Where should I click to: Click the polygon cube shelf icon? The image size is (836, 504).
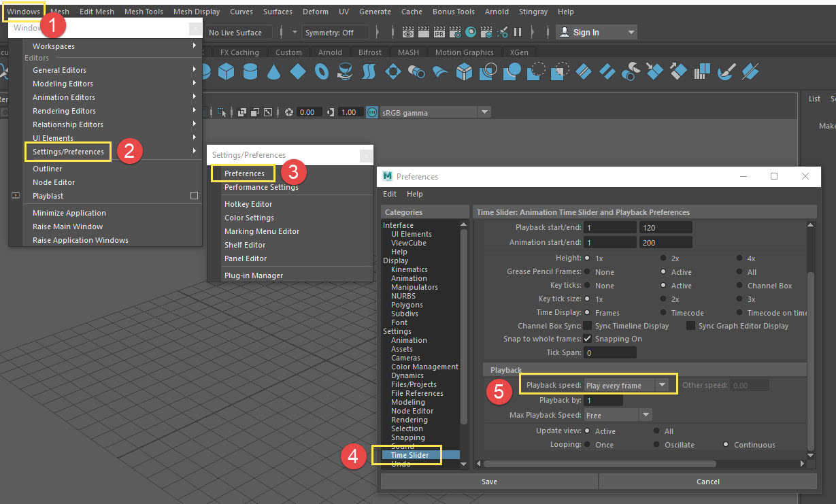tap(226, 71)
